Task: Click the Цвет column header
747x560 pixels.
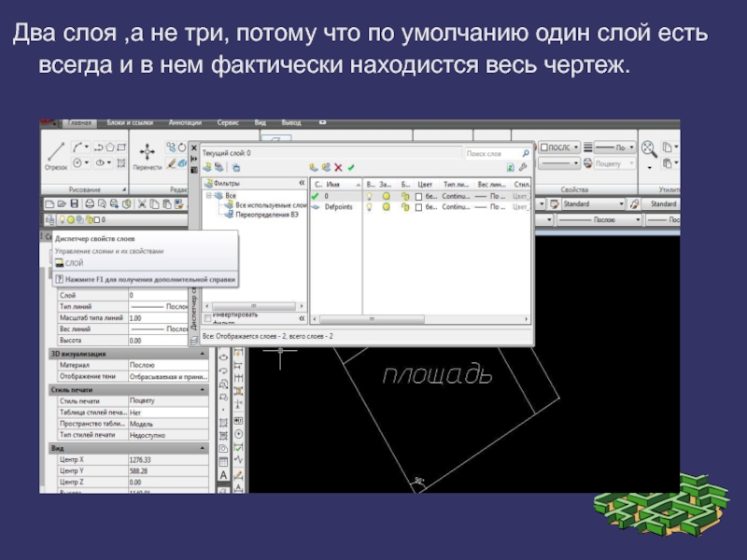Action: [x=425, y=184]
